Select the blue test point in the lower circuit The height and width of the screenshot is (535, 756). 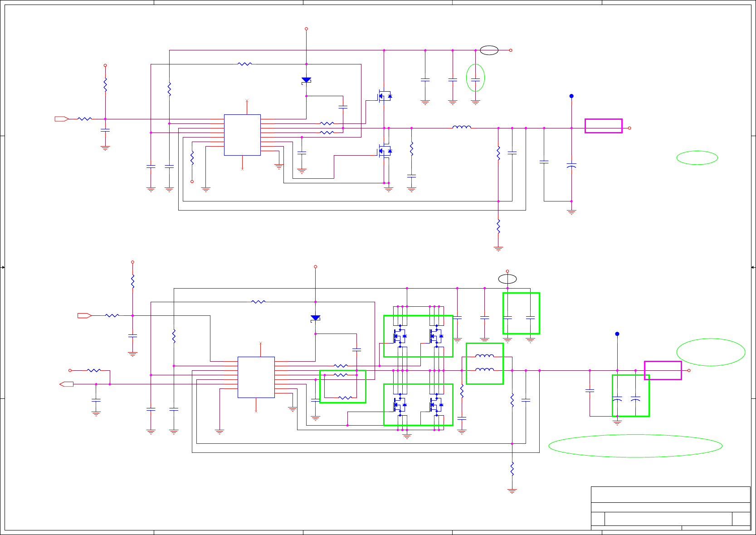(x=617, y=334)
